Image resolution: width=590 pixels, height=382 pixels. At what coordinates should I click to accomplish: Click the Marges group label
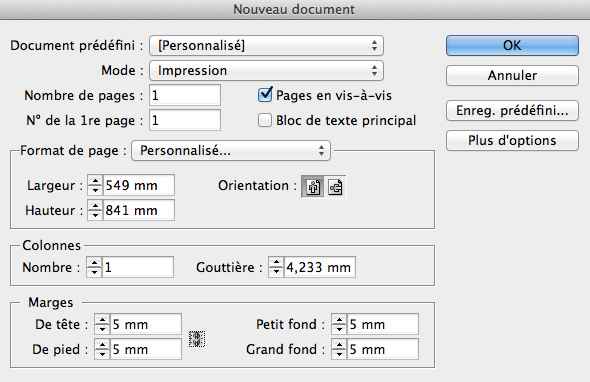50,302
